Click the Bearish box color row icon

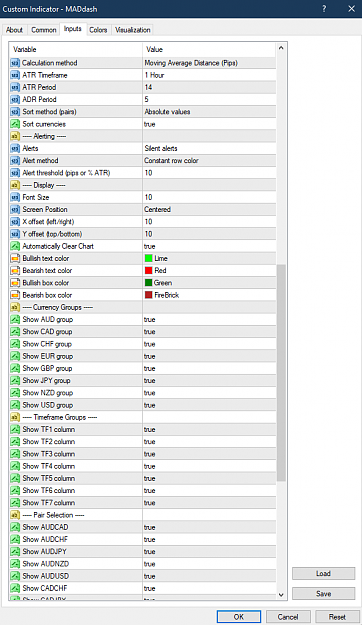(15, 295)
